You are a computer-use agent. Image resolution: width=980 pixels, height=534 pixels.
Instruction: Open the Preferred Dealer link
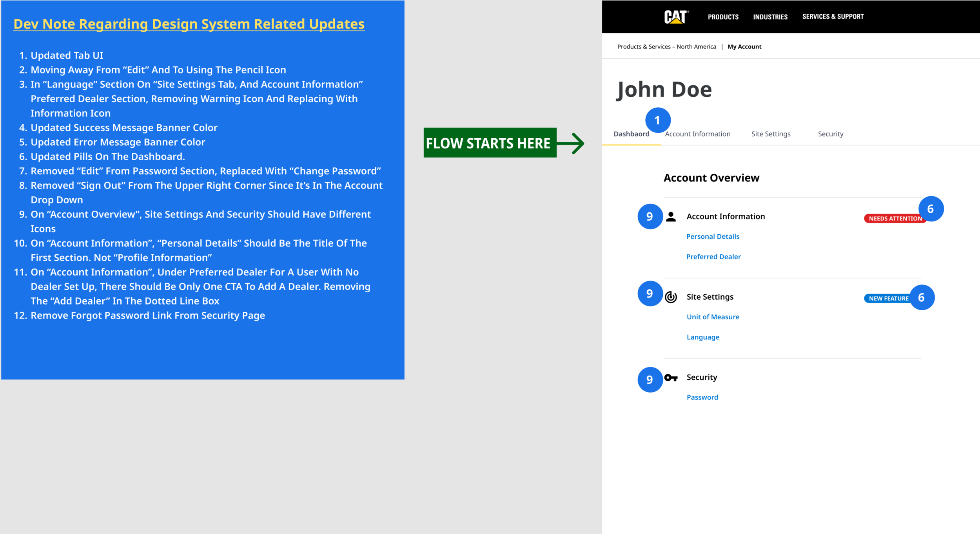(713, 257)
